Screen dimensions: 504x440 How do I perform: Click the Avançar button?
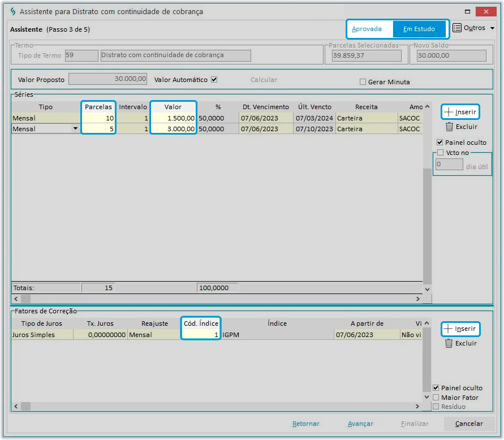pyautogui.click(x=360, y=424)
